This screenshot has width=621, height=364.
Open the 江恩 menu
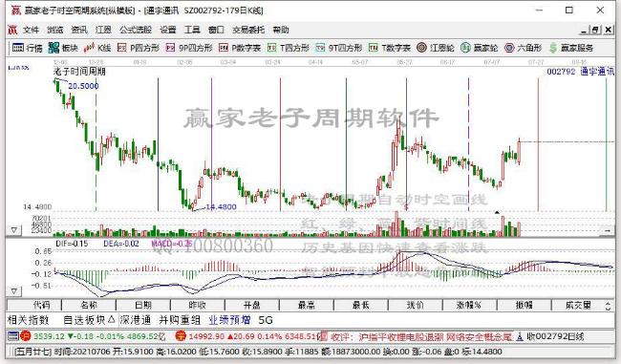pos(103,30)
